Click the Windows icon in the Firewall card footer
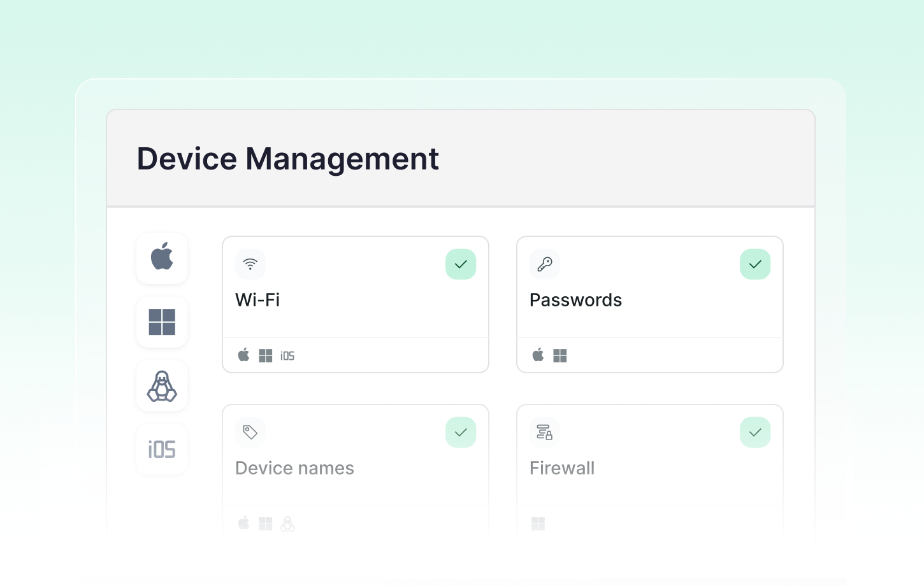The height and width of the screenshot is (586, 924). tap(538, 523)
